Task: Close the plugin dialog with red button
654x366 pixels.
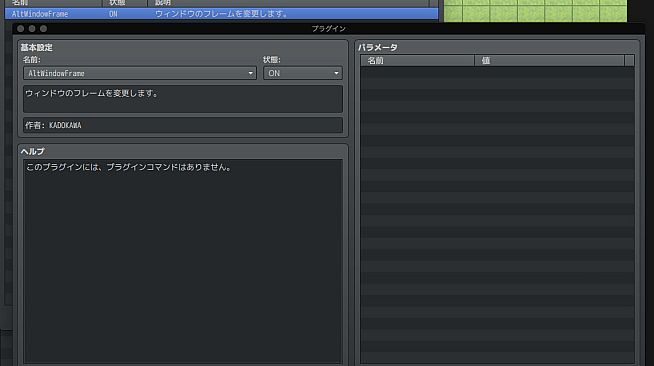Action: 20,29
